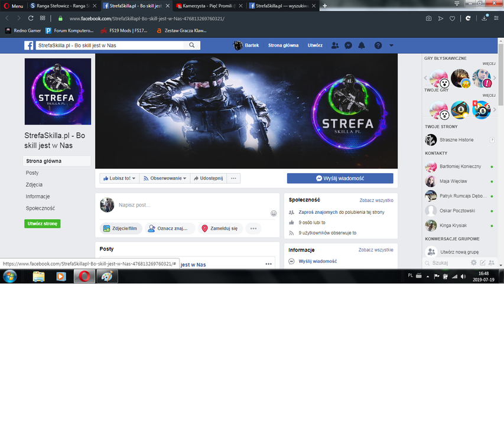Screen dimensions: 504x443
Task: Expand the account menu arrow in top bar
Action: [391, 45]
